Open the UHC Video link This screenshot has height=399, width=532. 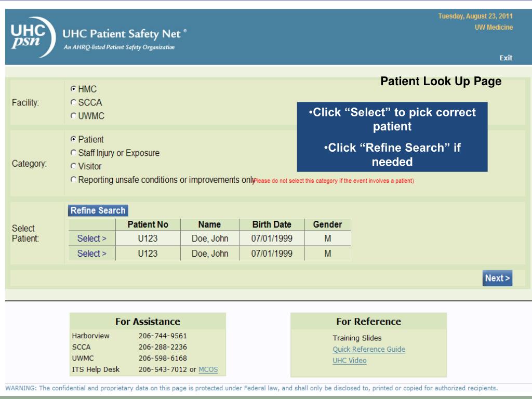click(350, 361)
